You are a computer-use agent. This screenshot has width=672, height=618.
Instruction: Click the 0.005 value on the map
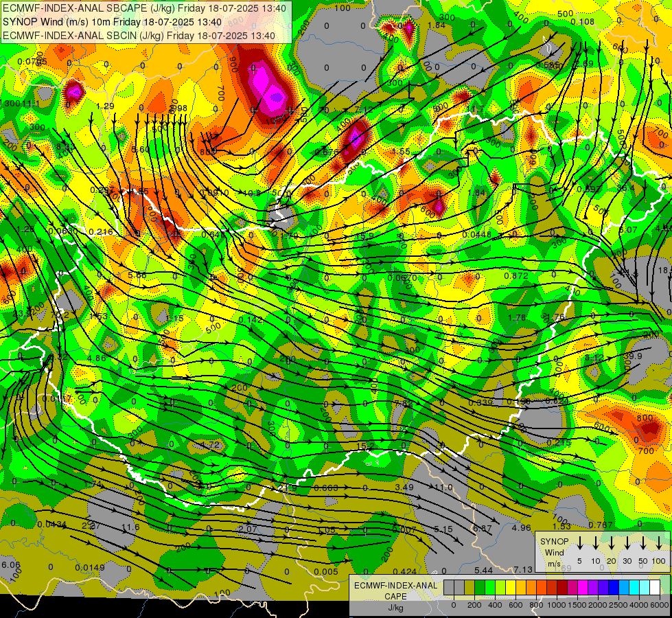326,572
